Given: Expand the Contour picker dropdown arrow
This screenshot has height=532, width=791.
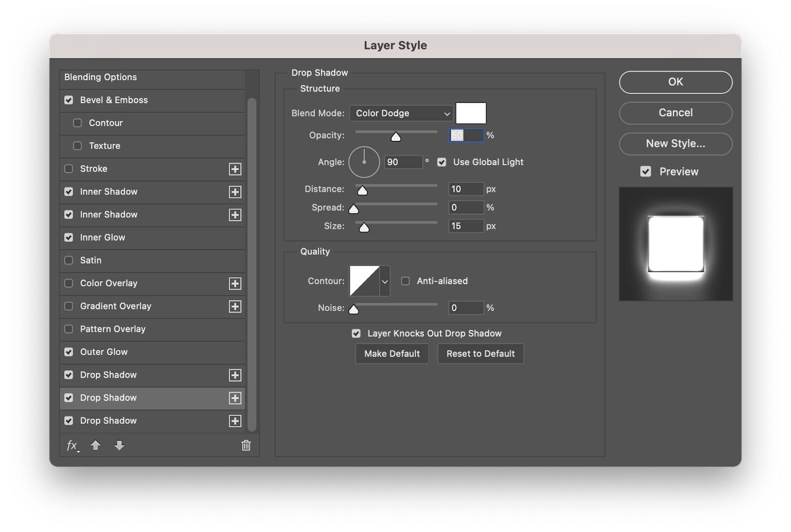Looking at the screenshot, I should point(385,281).
